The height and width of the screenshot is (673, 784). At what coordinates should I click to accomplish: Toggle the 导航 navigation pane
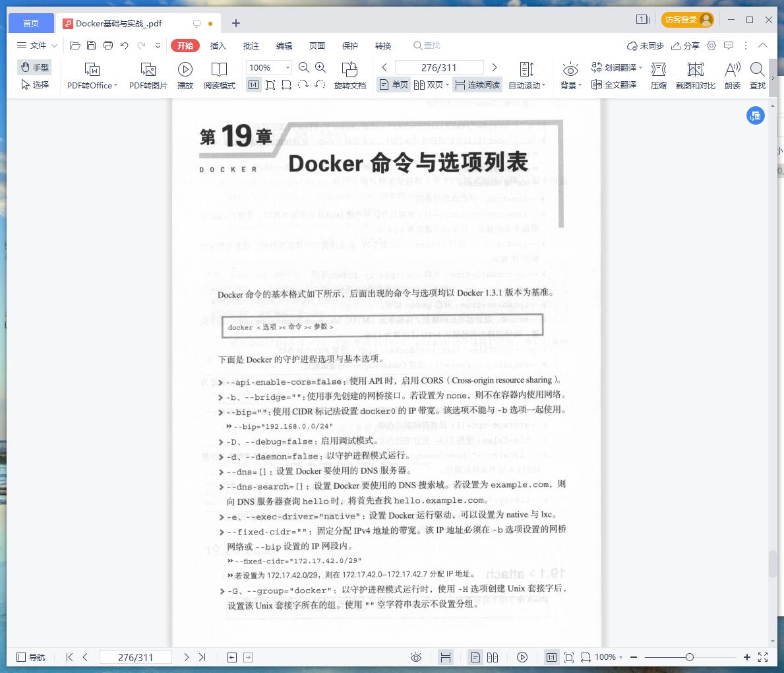[31, 657]
